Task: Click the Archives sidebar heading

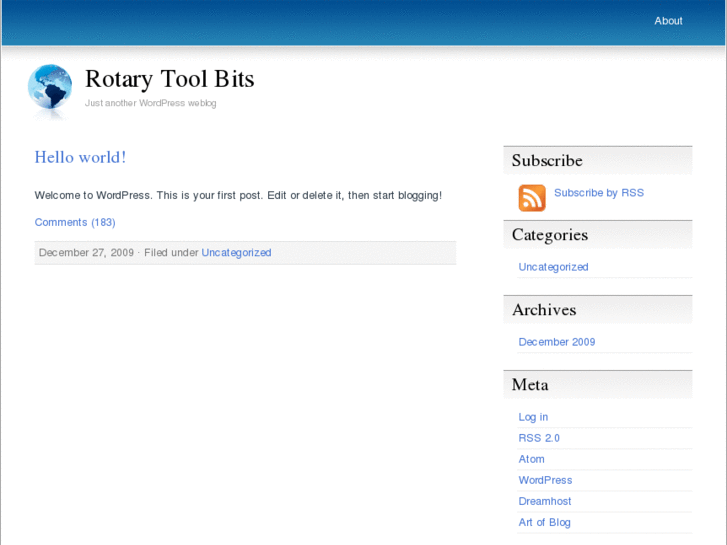Action: tap(544, 310)
